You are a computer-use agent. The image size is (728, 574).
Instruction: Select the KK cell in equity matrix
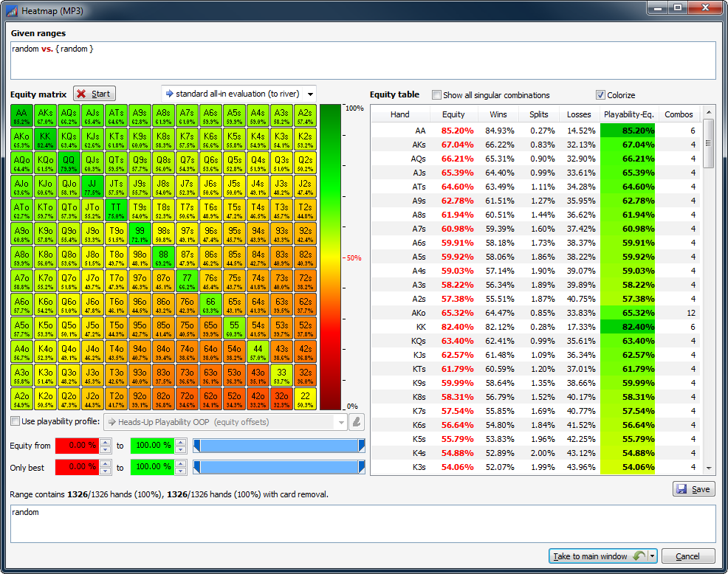click(x=46, y=139)
